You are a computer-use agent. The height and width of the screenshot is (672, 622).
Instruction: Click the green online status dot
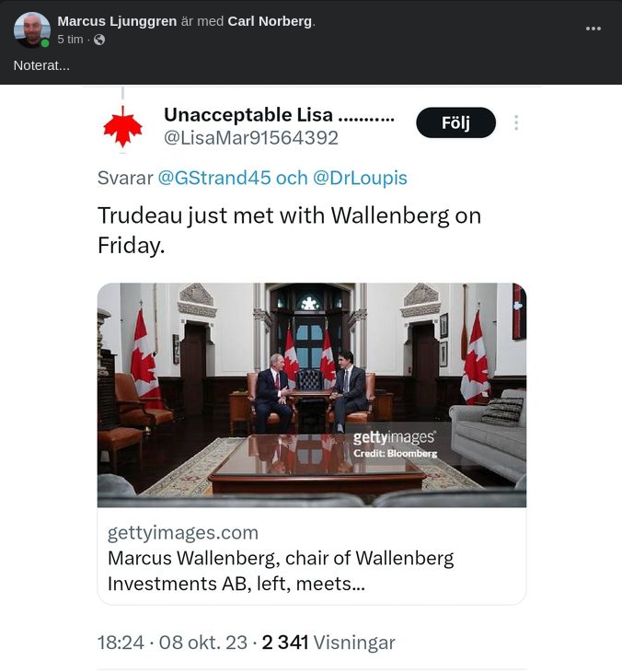click(x=45, y=42)
